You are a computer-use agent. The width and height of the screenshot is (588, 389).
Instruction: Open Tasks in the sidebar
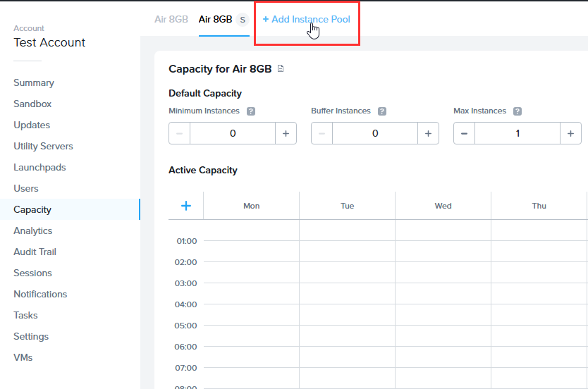(x=25, y=315)
